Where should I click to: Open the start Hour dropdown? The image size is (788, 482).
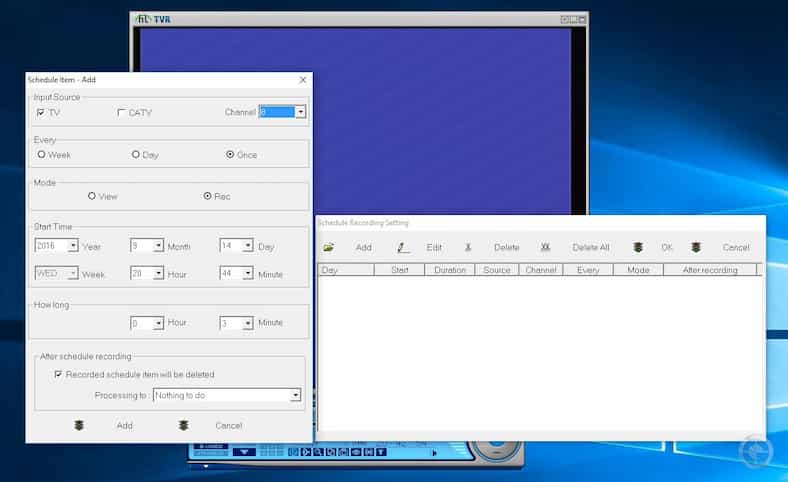[158, 274]
